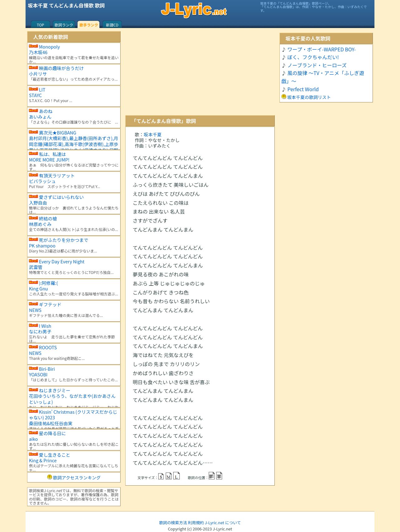Open 映画の趣味が合うだけ song link

click(61, 68)
